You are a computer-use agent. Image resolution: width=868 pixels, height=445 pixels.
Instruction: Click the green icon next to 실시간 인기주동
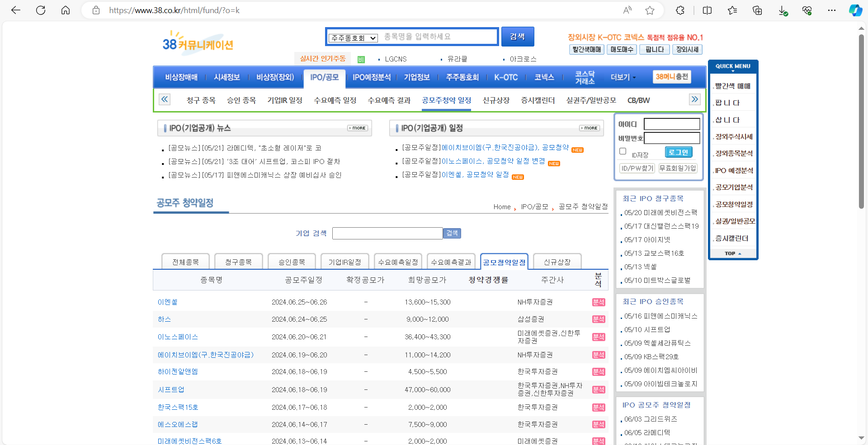(x=361, y=59)
